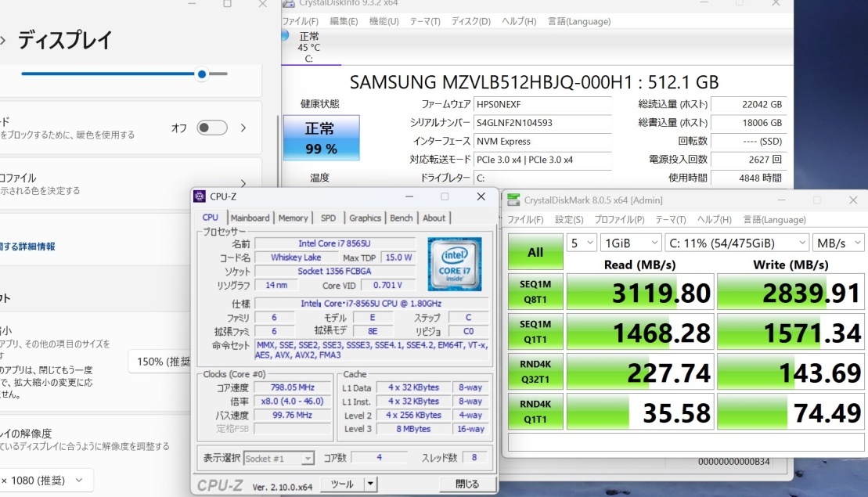This screenshot has width=868, height=497.
Task: Minimize the CrystalDiskMark window
Action: click(x=781, y=200)
